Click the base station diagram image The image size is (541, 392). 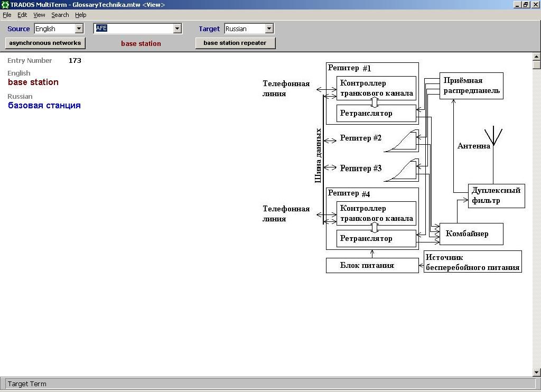click(x=393, y=167)
